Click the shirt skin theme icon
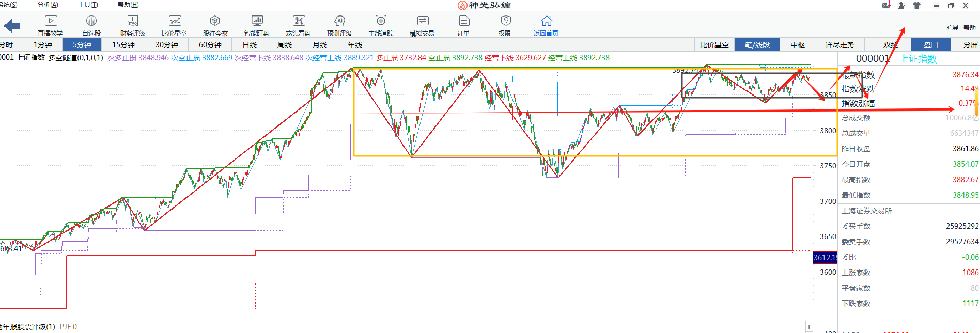Image resolution: width=980 pixels, height=333 pixels. click(x=916, y=5)
